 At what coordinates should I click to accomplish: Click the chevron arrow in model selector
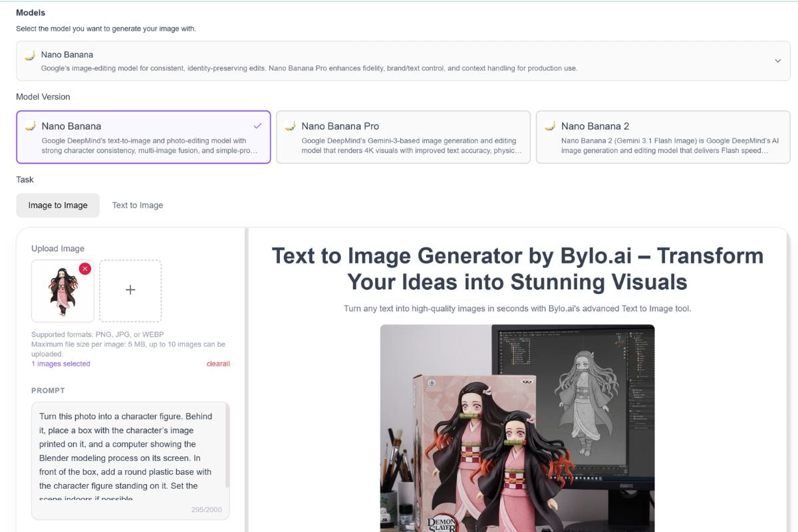coord(777,61)
